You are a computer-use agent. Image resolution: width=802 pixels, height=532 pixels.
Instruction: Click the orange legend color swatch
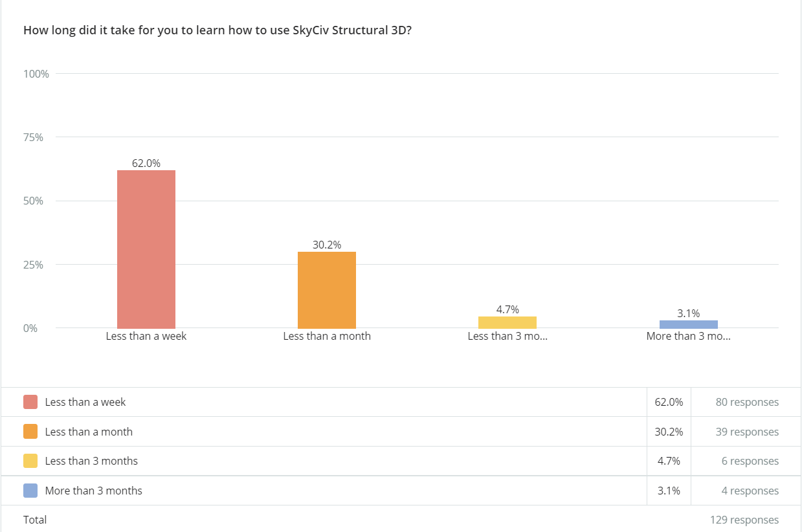30,432
